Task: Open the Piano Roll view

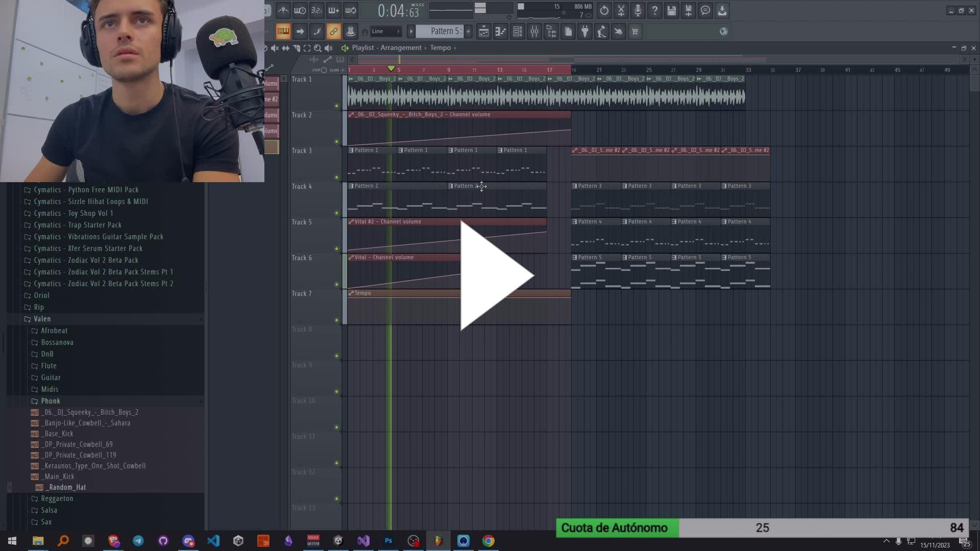Action: pos(501,32)
